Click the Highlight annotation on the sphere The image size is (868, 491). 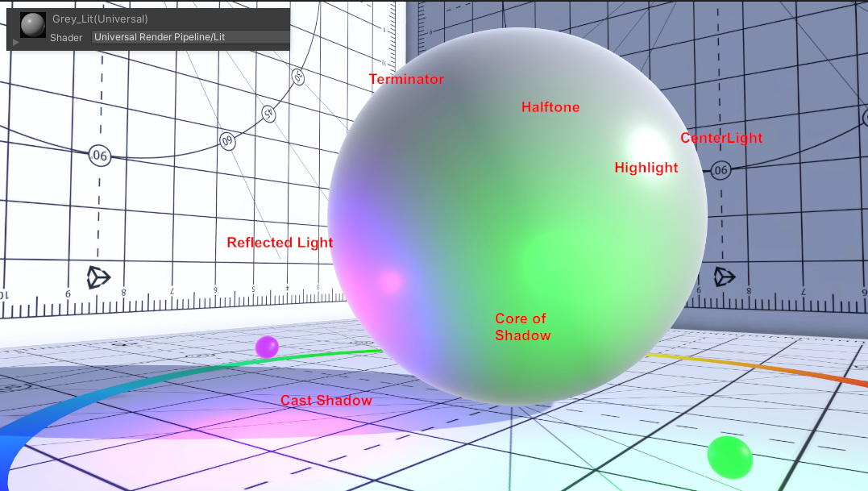(646, 168)
